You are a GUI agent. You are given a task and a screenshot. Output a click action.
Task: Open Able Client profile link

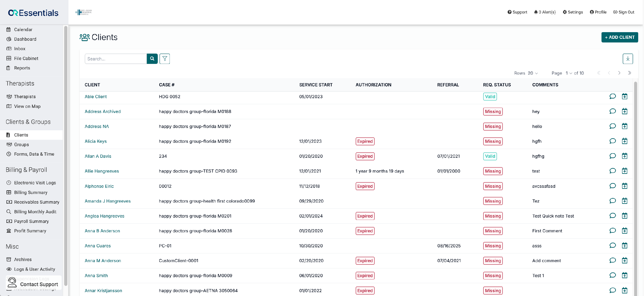point(96,97)
